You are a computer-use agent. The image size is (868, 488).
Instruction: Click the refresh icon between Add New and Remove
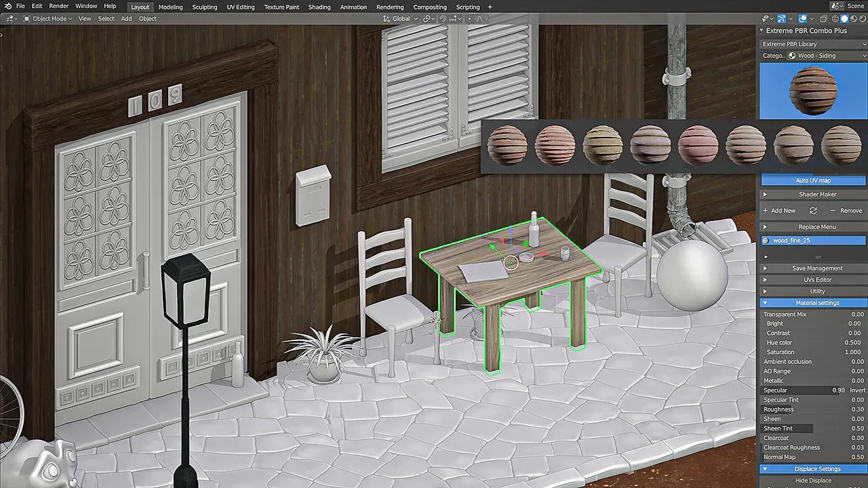(813, 211)
